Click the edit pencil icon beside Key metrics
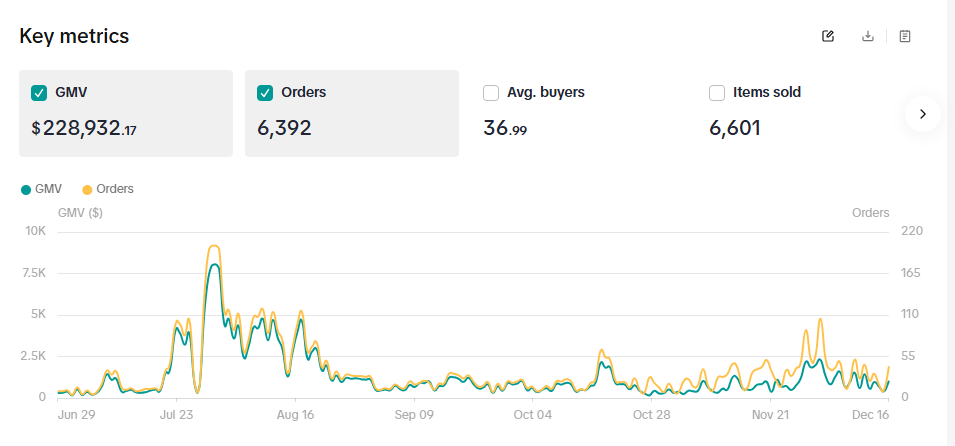Image resolution: width=955 pixels, height=446 pixels. [828, 36]
